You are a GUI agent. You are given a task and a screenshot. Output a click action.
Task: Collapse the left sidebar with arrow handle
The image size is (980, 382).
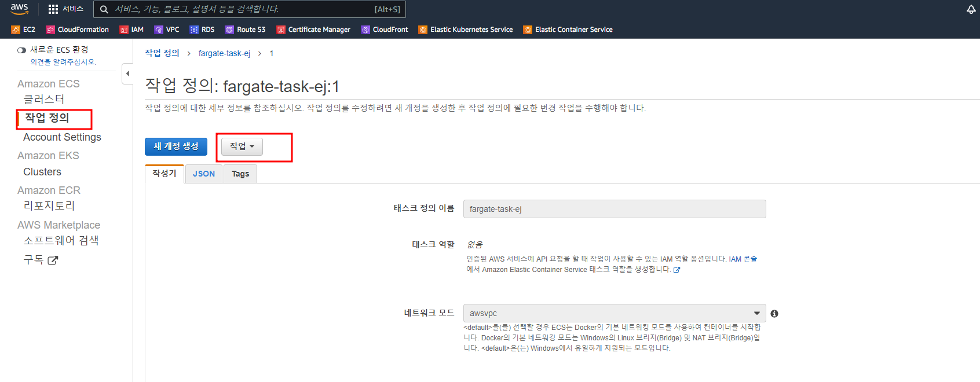tap(127, 74)
